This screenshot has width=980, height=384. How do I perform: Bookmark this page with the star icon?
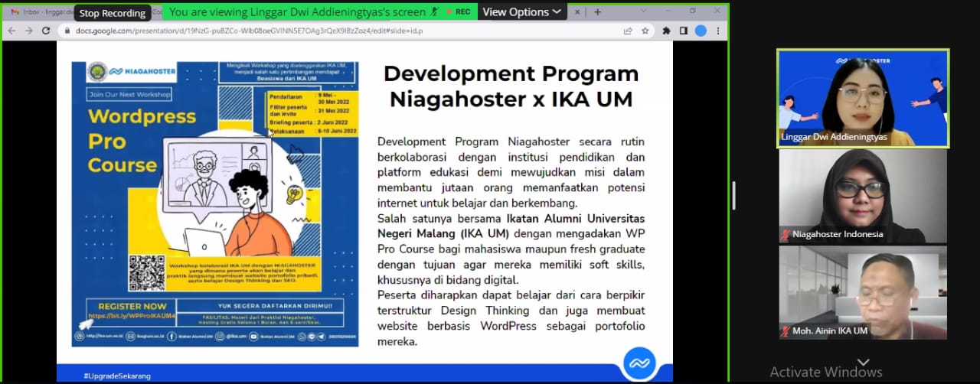645,31
